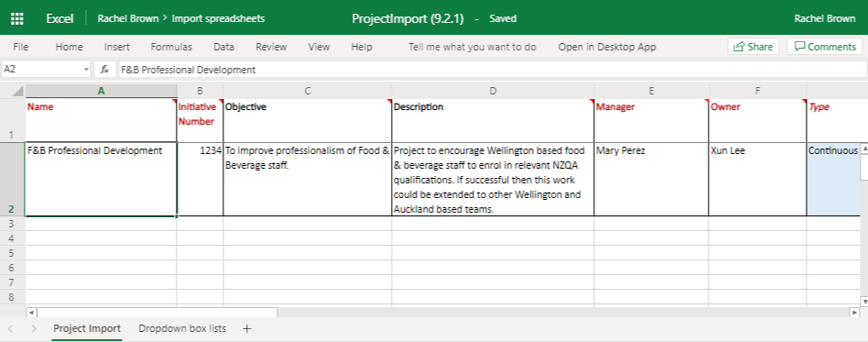Click the fx insert function icon

104,70
